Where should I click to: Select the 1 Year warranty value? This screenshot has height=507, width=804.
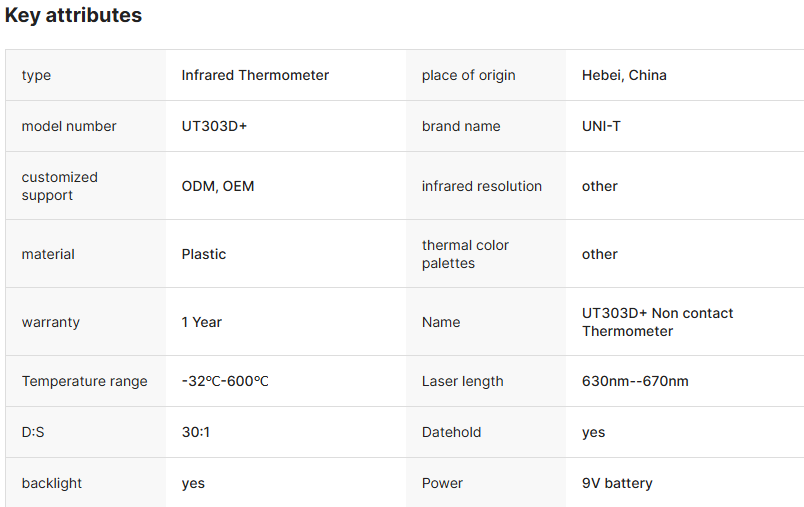tap(202, 322)
